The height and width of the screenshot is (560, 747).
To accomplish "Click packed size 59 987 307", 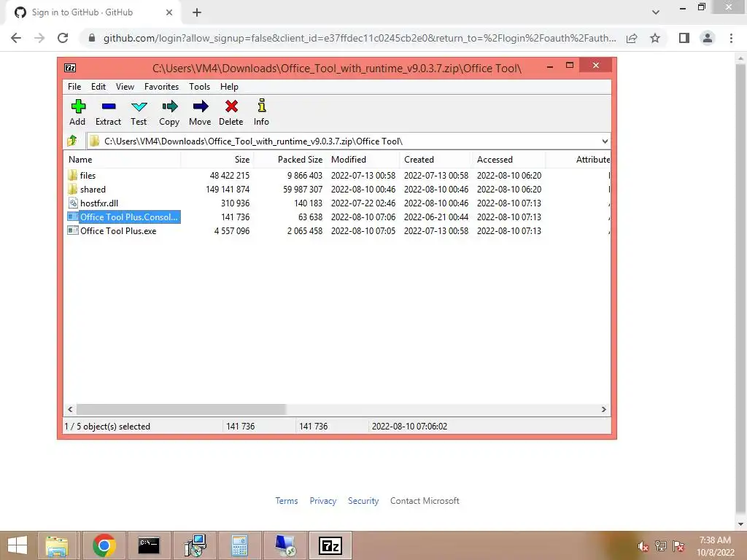I will coord(303,190).
